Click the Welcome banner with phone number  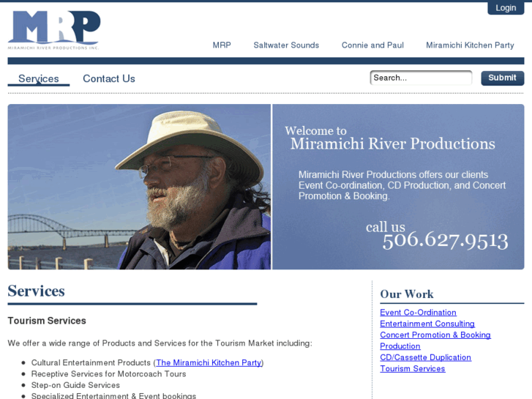click(398, 187)
